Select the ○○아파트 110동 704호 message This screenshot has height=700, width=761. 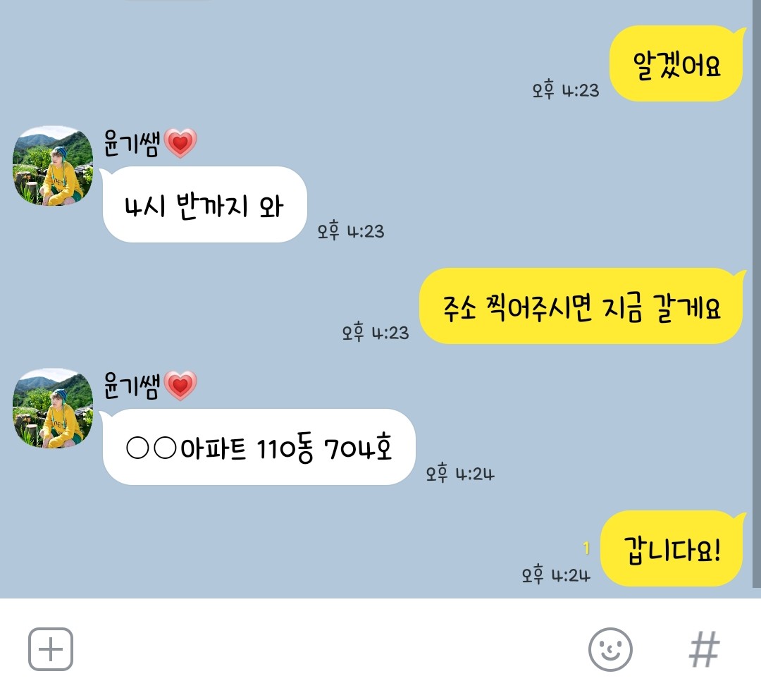tap(258, 447)
